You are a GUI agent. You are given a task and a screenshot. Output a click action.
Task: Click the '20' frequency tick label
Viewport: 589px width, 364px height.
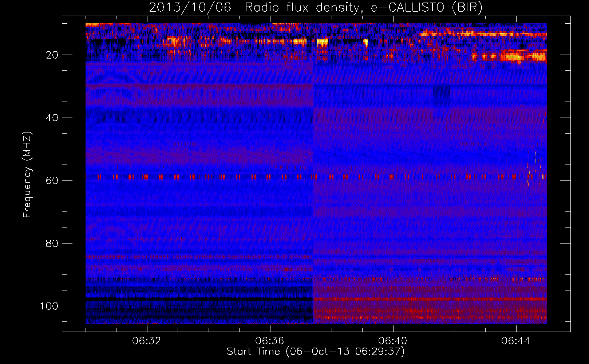(x=52, y=55)
